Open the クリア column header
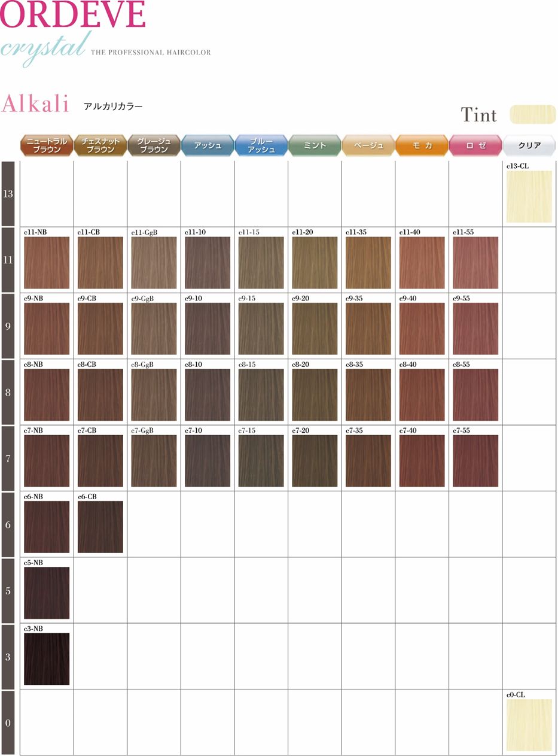558x756 pixels. coord(529,145)
